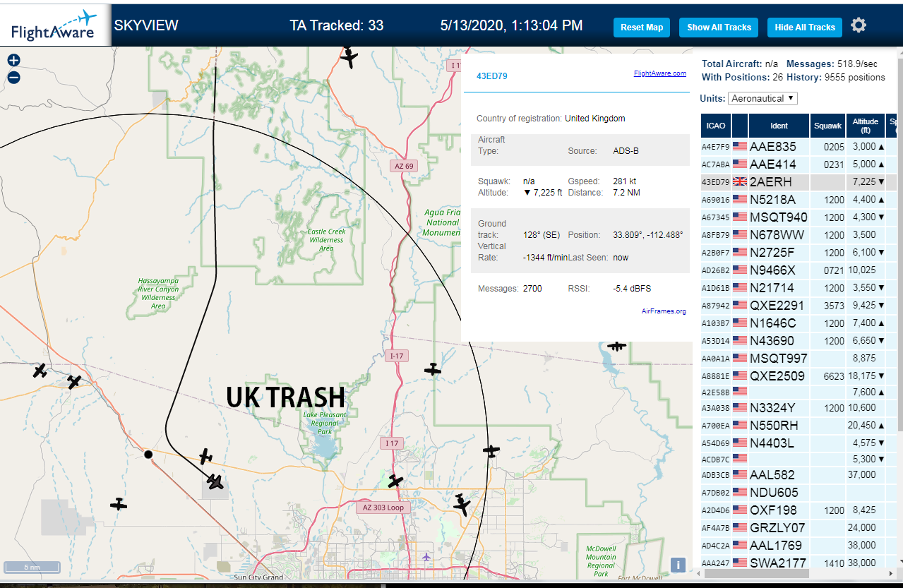Viewport: 903px width, 588px height.
Task: Select the AAL582 aircraft row
Action: 799,475
